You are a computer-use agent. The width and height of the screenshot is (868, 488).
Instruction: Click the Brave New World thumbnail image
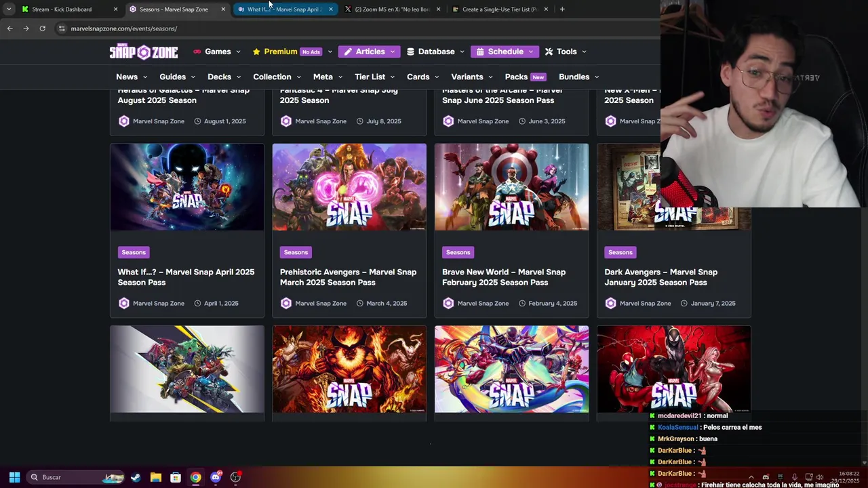(511, 187)
